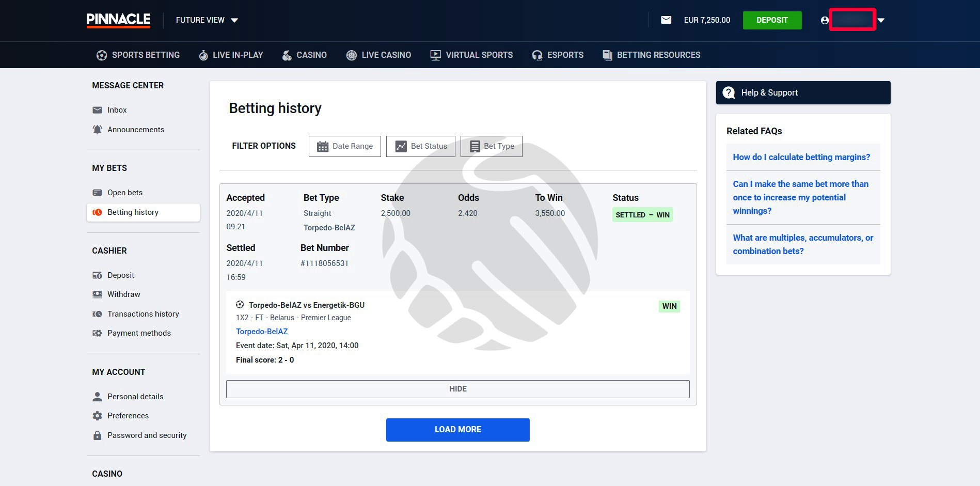Viewport: 980px width, 486px height.
Task: Click the Final score: 2 - 0 text
Action: pos(265,360)
